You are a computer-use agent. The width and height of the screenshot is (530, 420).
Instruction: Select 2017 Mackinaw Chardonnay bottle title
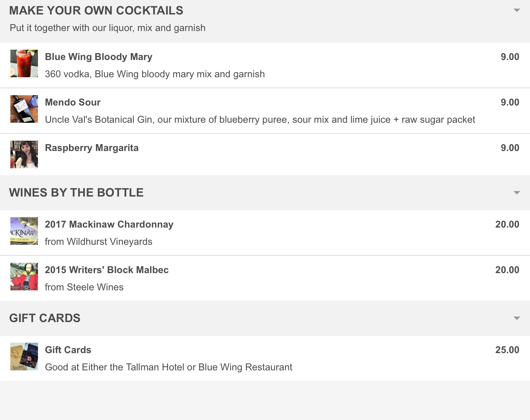(109, 224)
